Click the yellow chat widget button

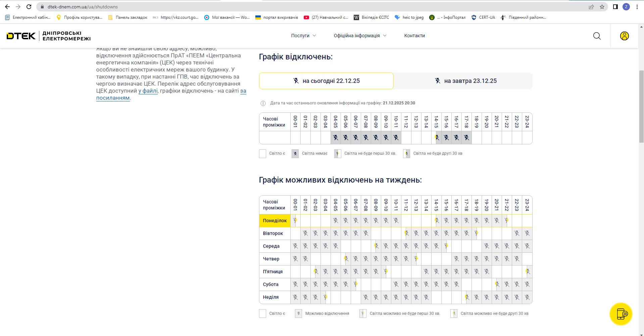[x=621, y=314]
